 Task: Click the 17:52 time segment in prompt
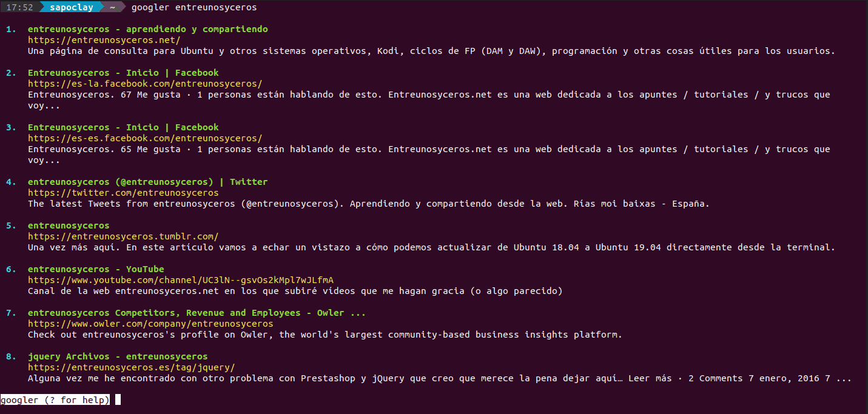(x=19, y=7)
